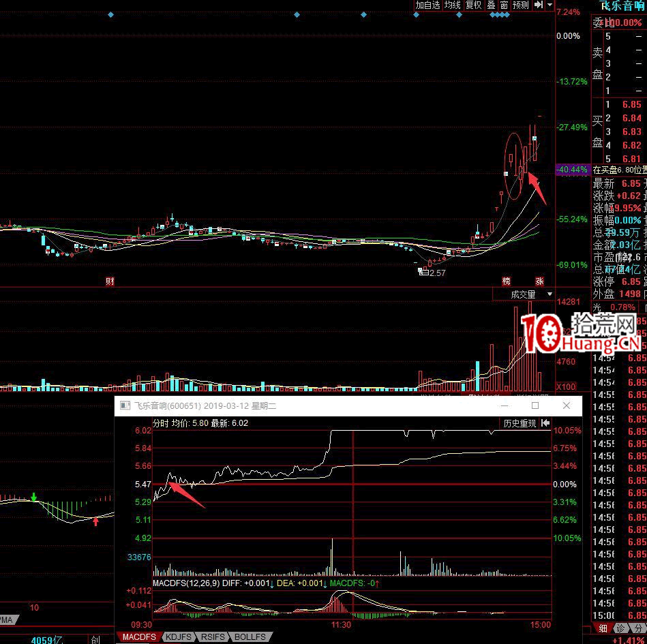Click the popup window title icon

point(125,406)
